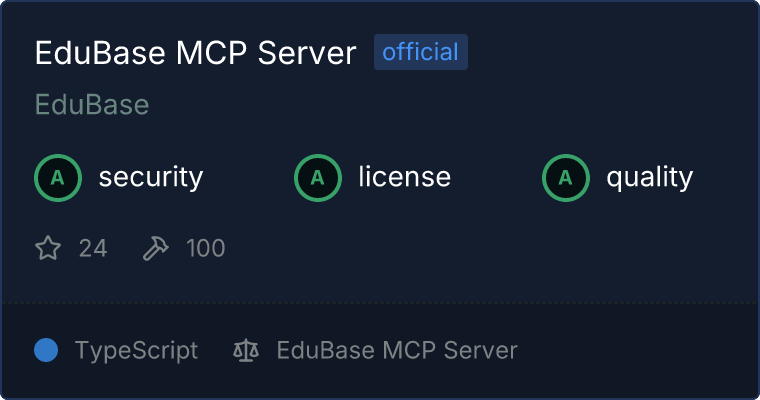The width and height of the screenshot is (760, 400).
Task: Click the footer EduBase MCP Server license text
Action: (x=397, y=351)
